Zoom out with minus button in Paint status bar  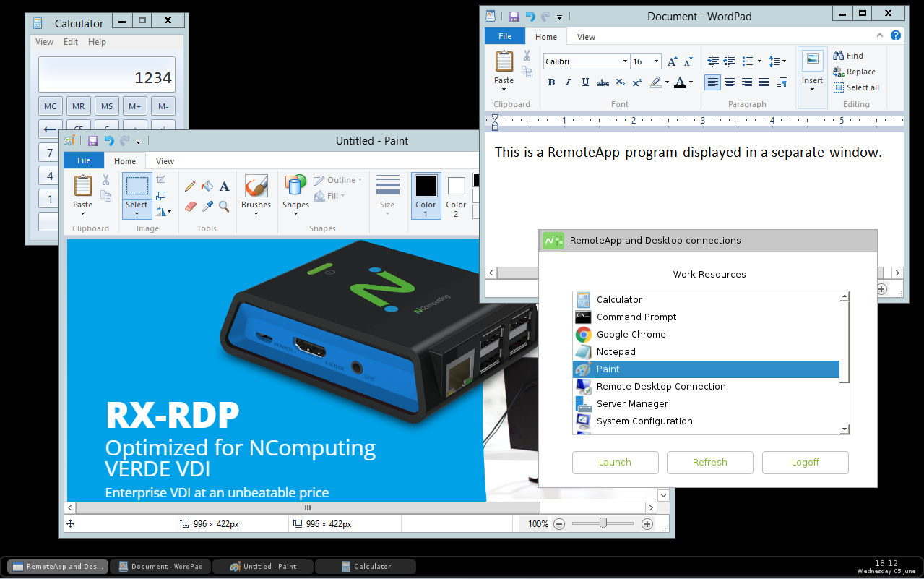point(558,524)
